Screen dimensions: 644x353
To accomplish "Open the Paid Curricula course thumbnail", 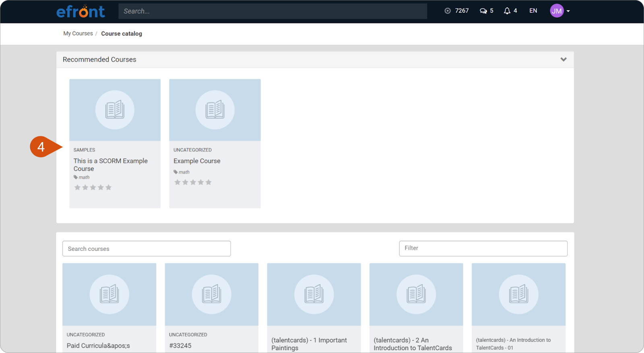I will (109, 294).
